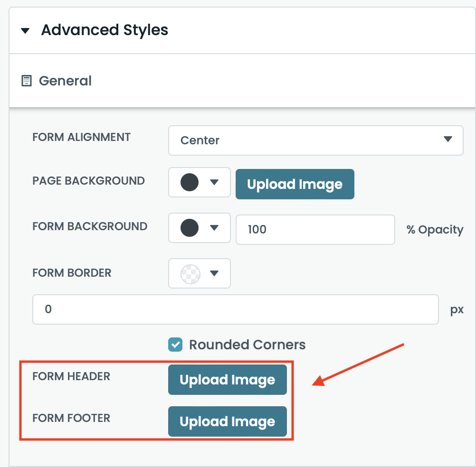
Task: Click the General section form icon
Action: click(x=27, y=81)
